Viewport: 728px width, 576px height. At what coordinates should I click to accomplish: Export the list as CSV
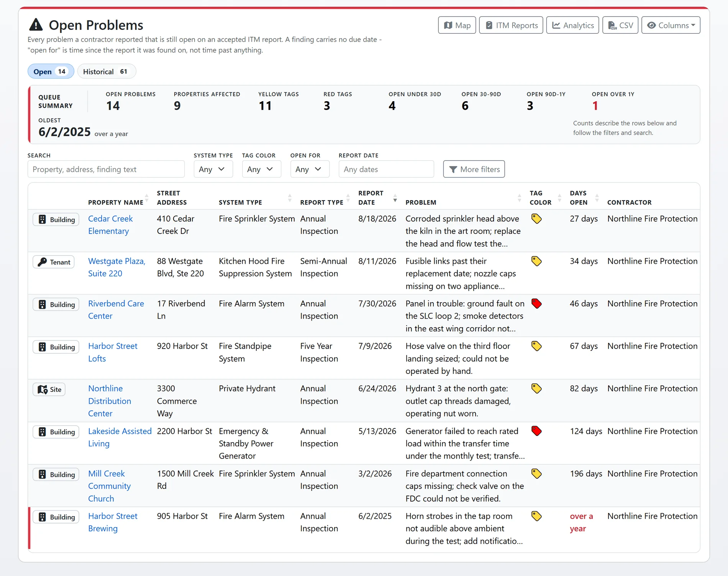620,25
